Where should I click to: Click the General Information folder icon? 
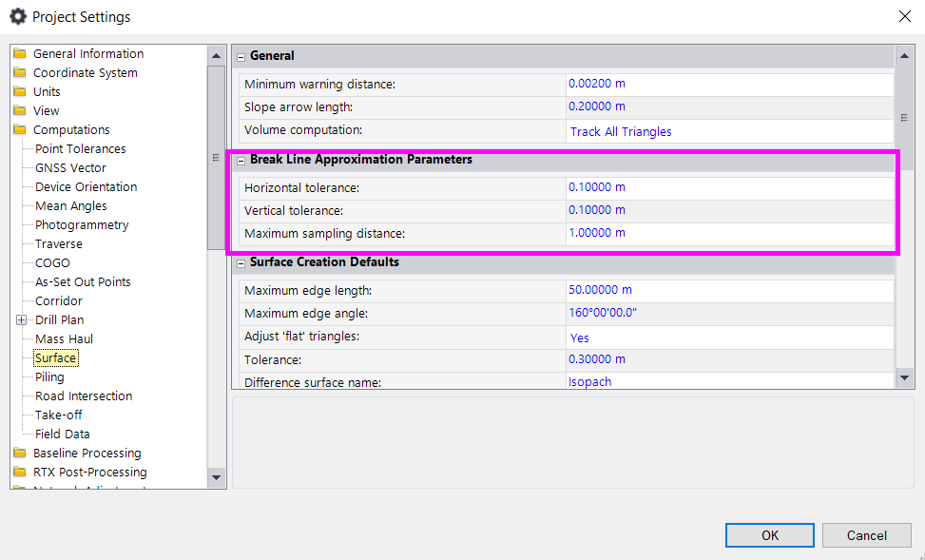pyautogui.click(x=20, y=54)
